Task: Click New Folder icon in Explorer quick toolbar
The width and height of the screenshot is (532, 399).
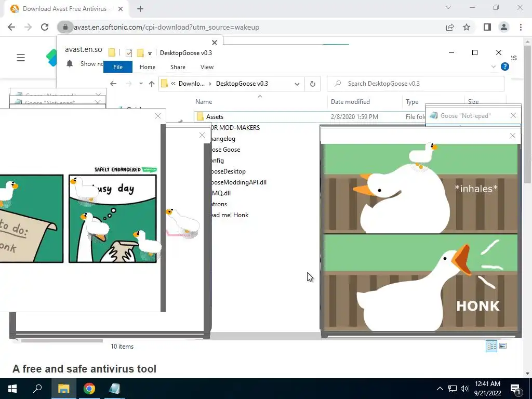Action: (140, 53)
